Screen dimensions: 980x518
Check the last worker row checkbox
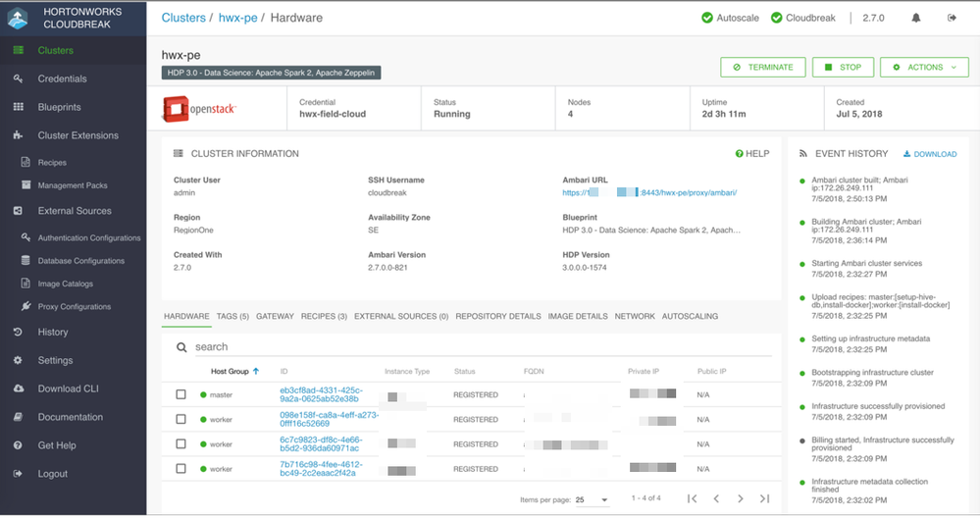tap(181, 469)
